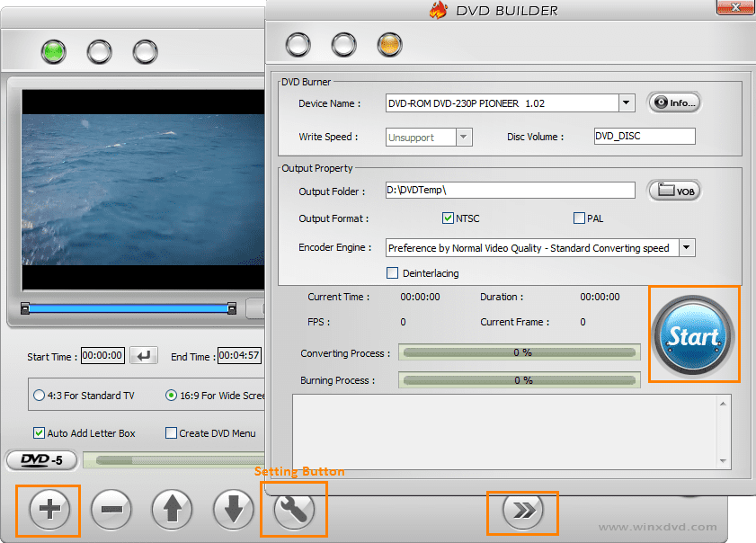
Task: Click the right trim handle on video slider
Action: click(232, 308)
